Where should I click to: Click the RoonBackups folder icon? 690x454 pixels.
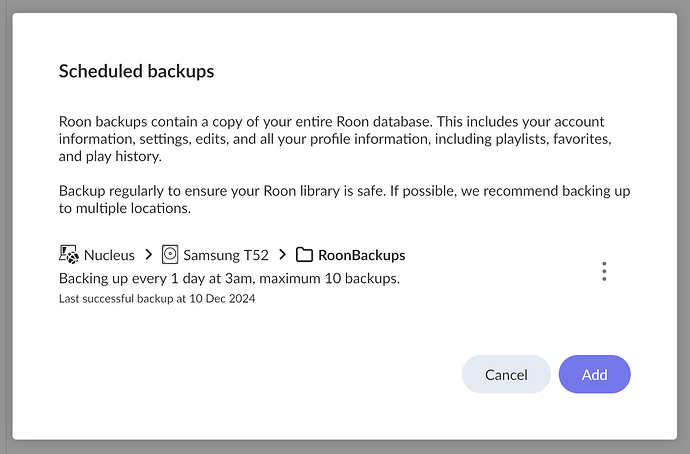[x=304, y=255]
